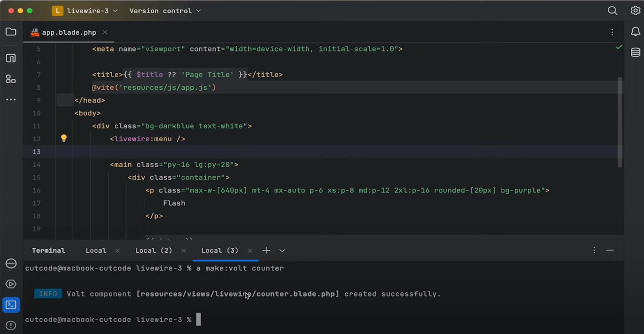Image resolution: width=644 pixels, height=334 pixels.
Task: Click the intention light bulb on line 12
Action: [x=64, y=138]
